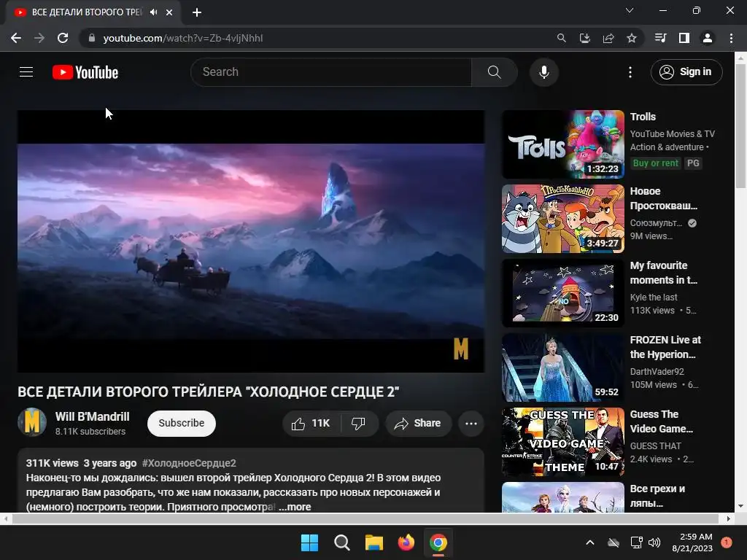Open Chrome three-dot menu
Viewport: 747px width, 560px height.
(731, 38)
